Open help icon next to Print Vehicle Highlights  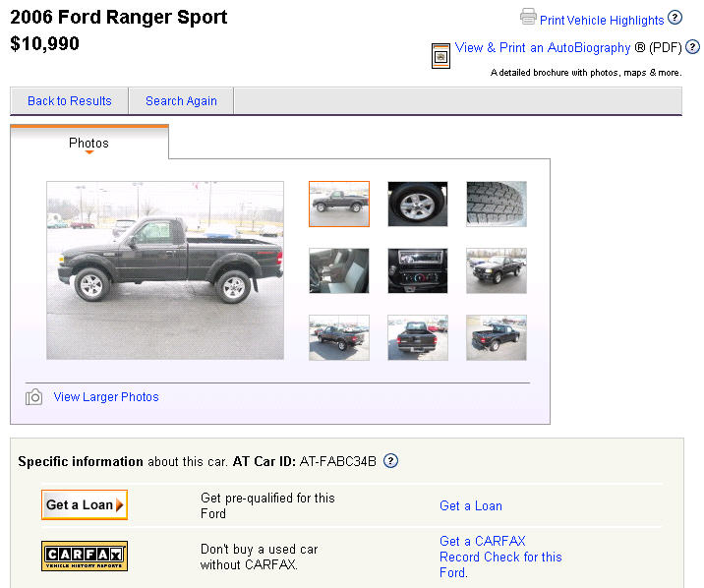click(x=675, y=18)
